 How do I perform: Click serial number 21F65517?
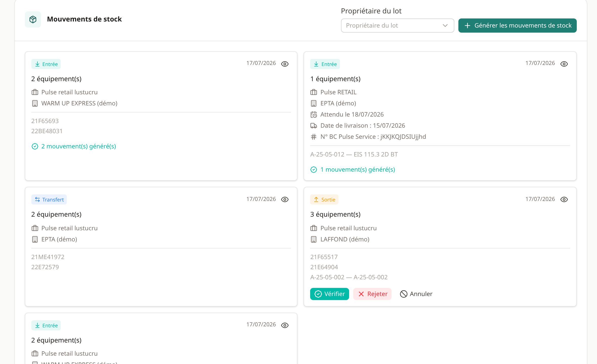(324, 257)
